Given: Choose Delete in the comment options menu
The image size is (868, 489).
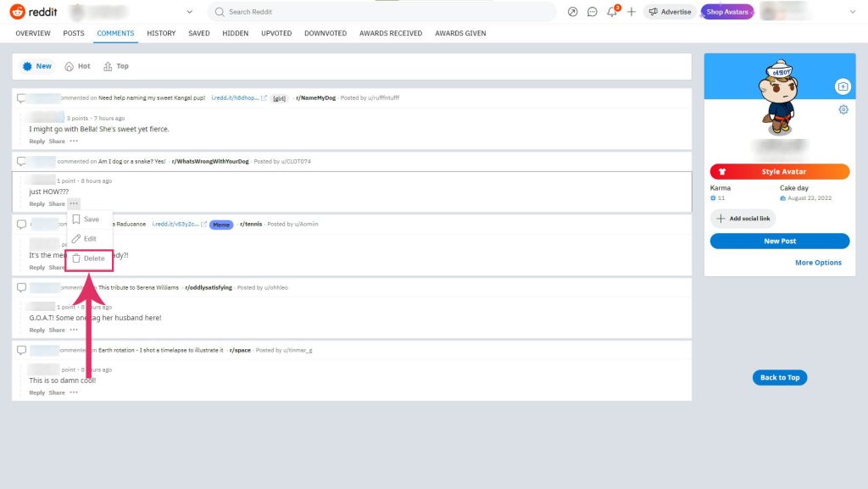Looking at the screenshot, I should coord(89,258).
